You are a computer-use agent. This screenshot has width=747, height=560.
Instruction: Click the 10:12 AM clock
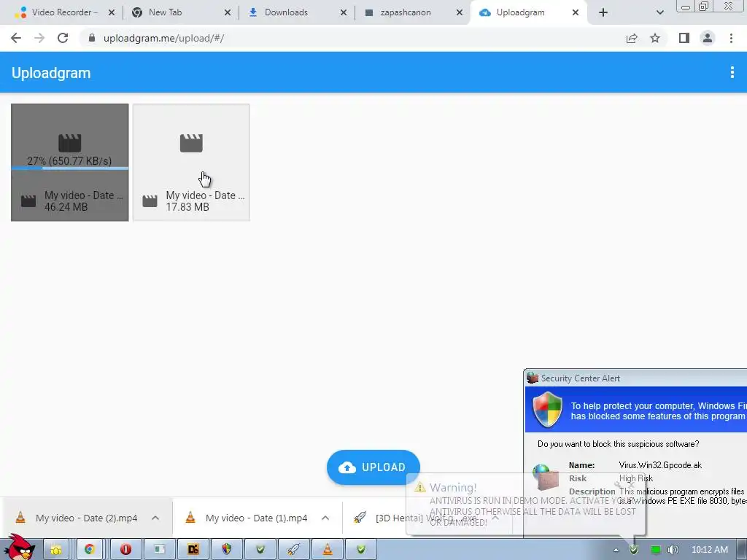coord(709,550)
